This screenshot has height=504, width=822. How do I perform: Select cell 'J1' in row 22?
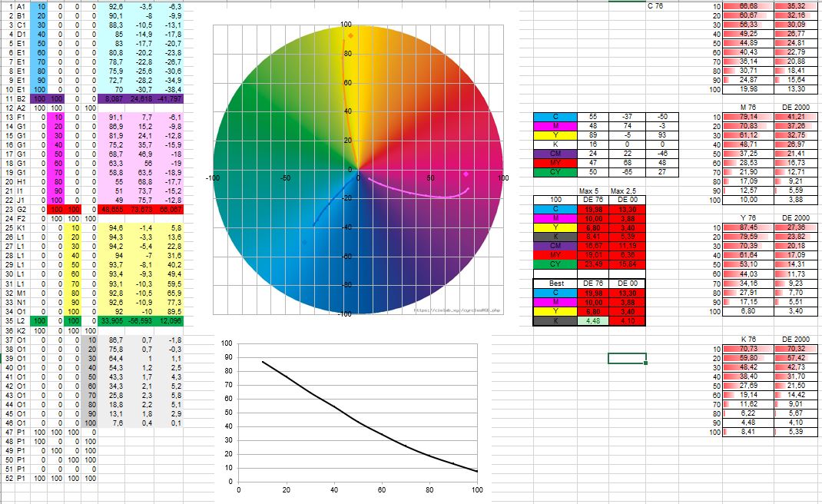tap(22, 201)
